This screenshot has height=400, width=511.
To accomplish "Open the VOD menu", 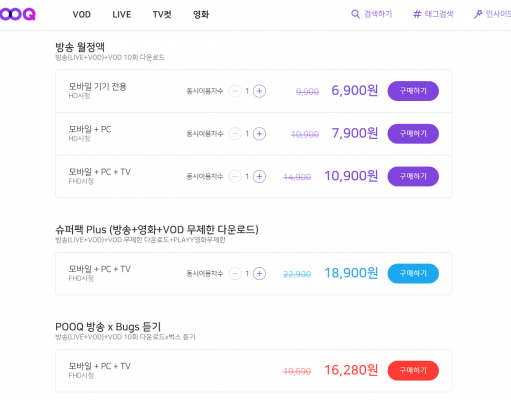I will click(x=82, y=15).
